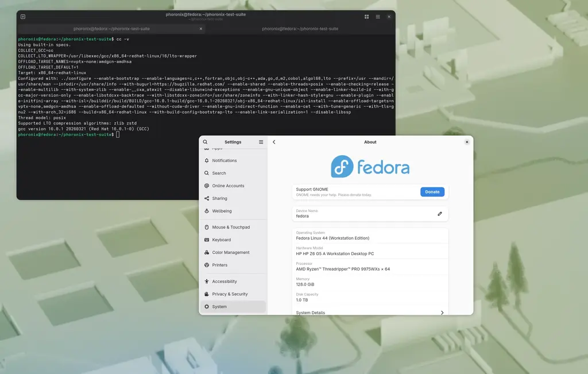This screenshot has width=588, height=374.
Task: Click 'Using built-in specs.' terminal line
Action: point(44,45)
